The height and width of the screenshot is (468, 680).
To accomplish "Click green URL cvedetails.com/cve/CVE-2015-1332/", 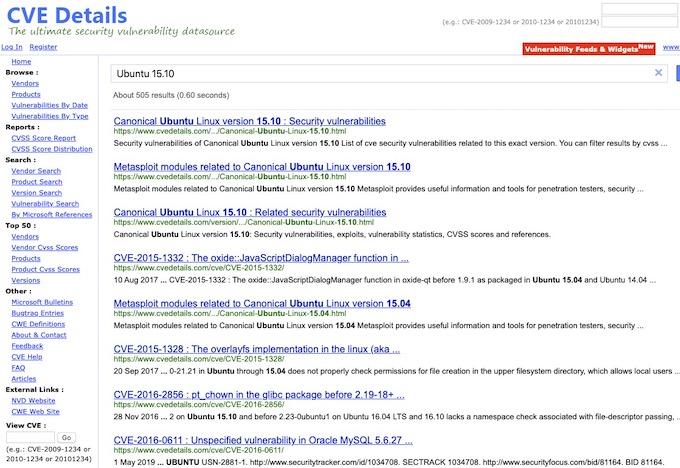I will 199,268.
